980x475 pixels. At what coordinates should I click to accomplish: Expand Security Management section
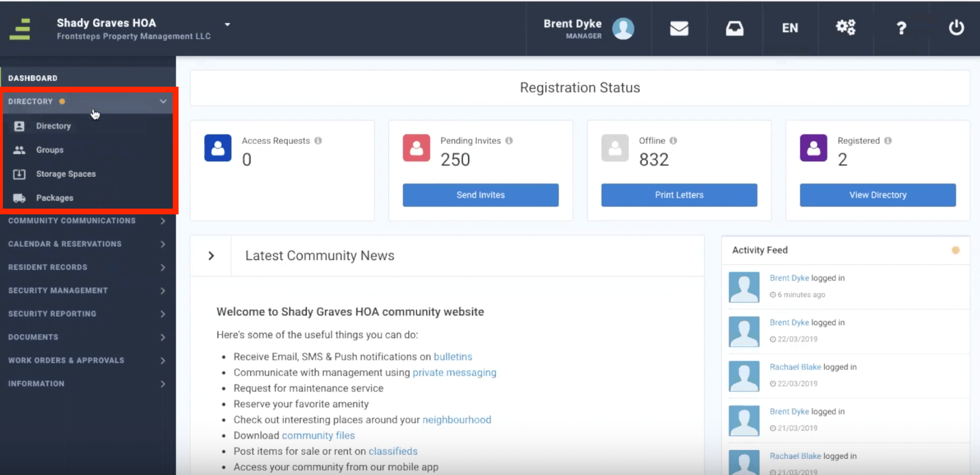click(x=88, y=291)
